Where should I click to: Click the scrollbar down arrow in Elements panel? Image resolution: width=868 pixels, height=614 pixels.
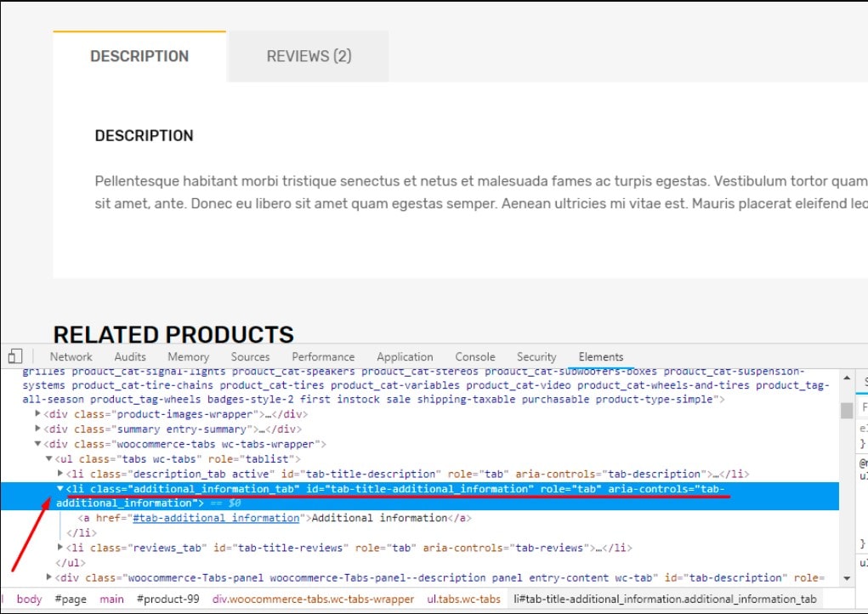pos(846,578)
